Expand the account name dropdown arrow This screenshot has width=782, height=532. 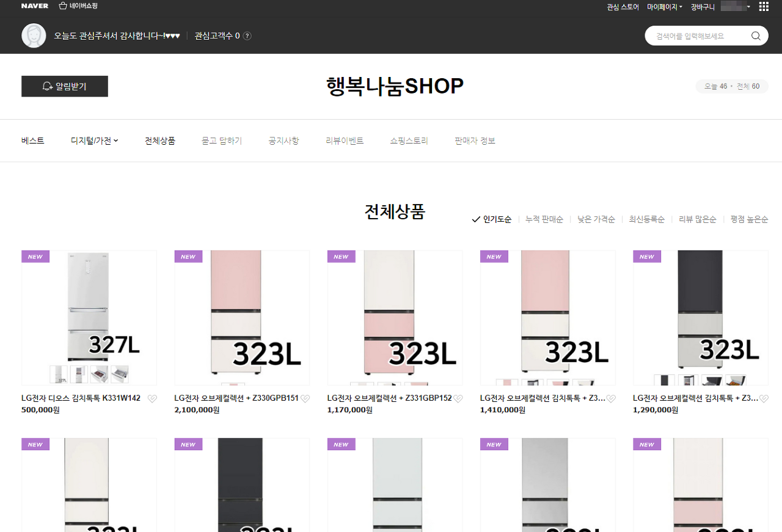pos(749,7)
